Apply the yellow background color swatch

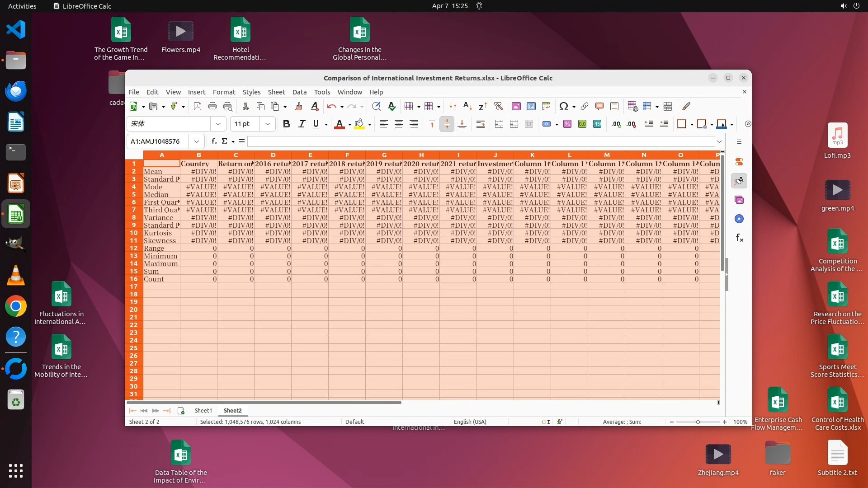[x=359, y=124]
